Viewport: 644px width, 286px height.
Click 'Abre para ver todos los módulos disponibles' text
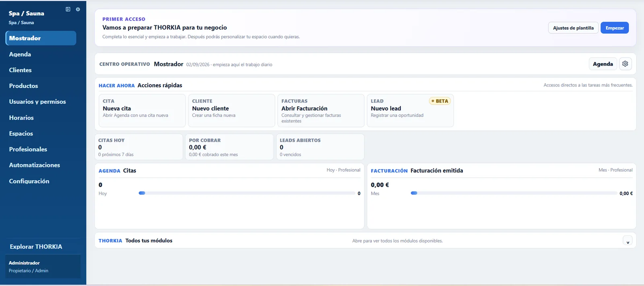[x=397, y=241]
